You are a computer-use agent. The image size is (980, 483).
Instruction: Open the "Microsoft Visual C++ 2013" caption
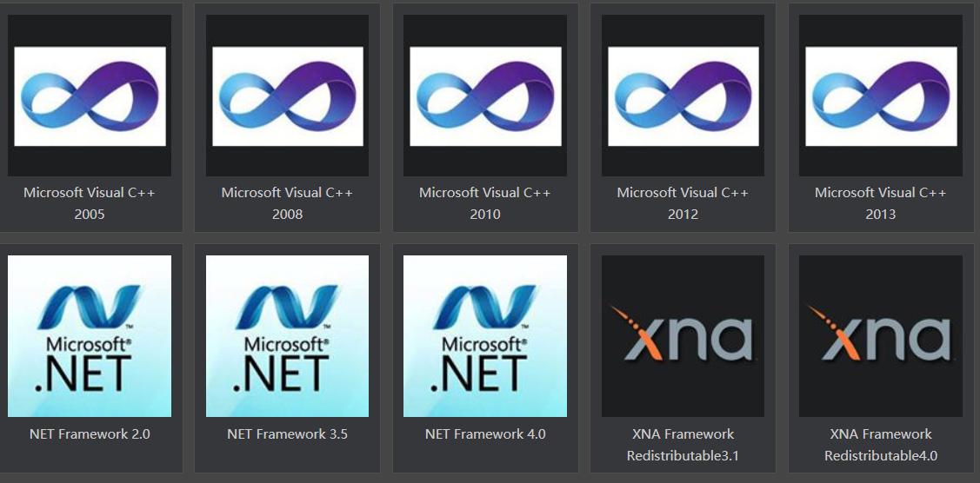(881, 203)
